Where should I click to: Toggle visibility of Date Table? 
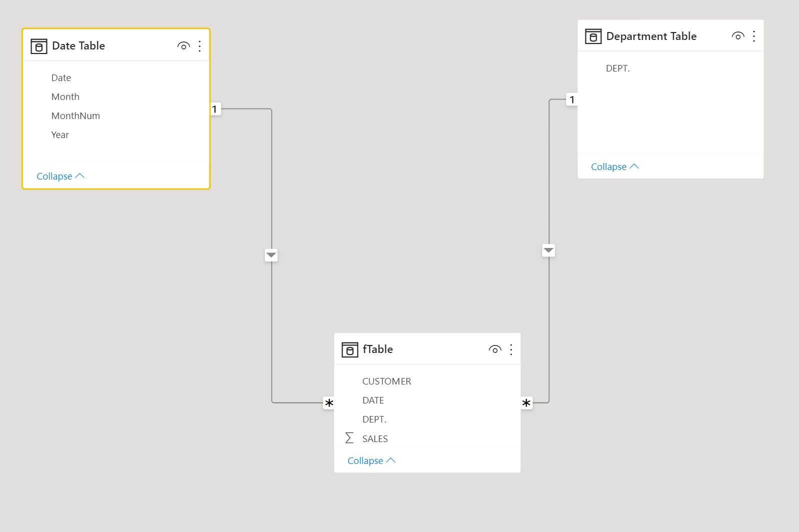183,46
